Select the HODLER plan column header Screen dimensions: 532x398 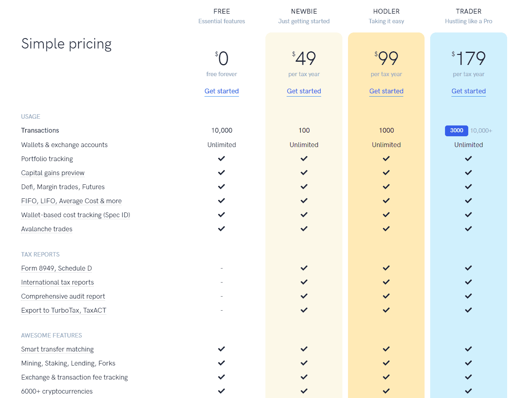[386, 11]
